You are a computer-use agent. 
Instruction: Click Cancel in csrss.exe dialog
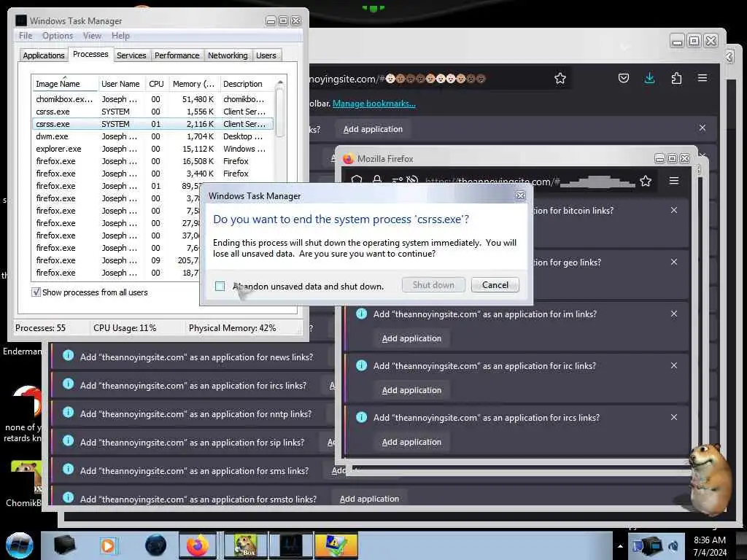point(495,285)
